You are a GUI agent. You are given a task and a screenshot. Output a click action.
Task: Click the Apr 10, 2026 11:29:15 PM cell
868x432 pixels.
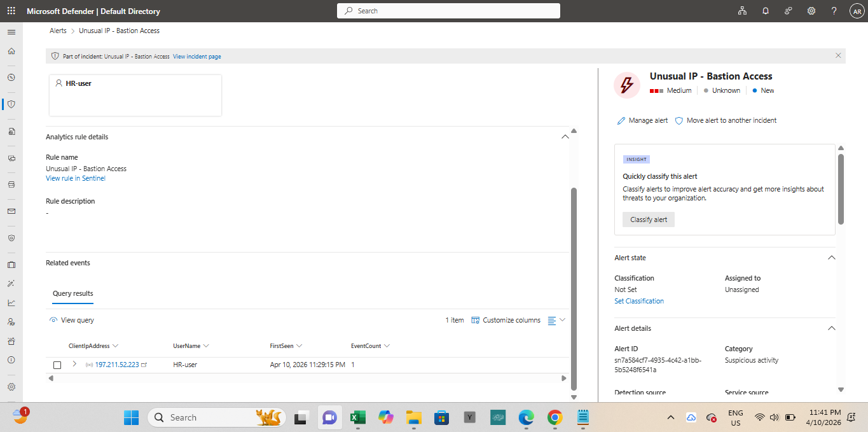[308, 365]
